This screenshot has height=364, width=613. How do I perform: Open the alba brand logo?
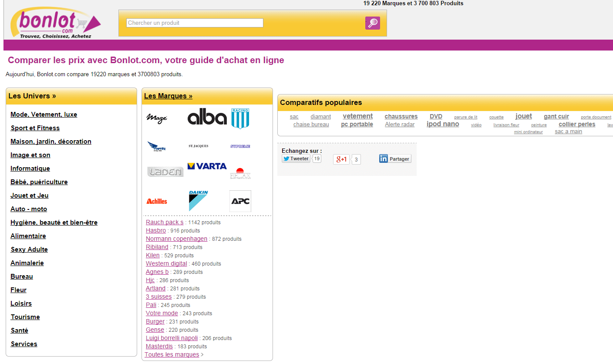(207, 117)
